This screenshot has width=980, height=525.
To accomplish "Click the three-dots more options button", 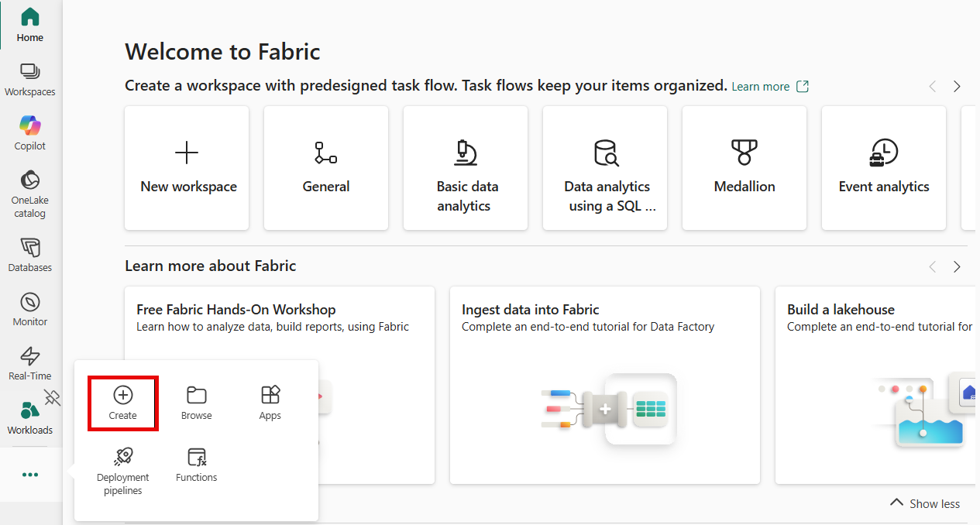I will pyautogui.click(x=30, y=475).
